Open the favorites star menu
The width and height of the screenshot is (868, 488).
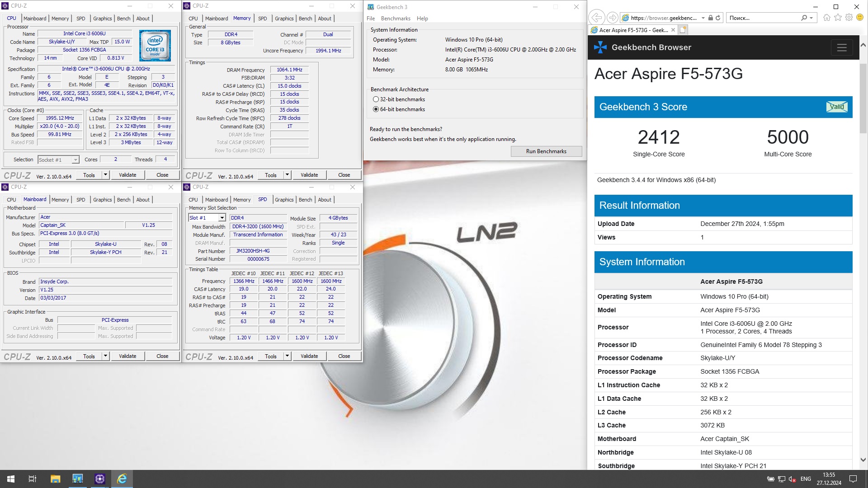[838, 18]
